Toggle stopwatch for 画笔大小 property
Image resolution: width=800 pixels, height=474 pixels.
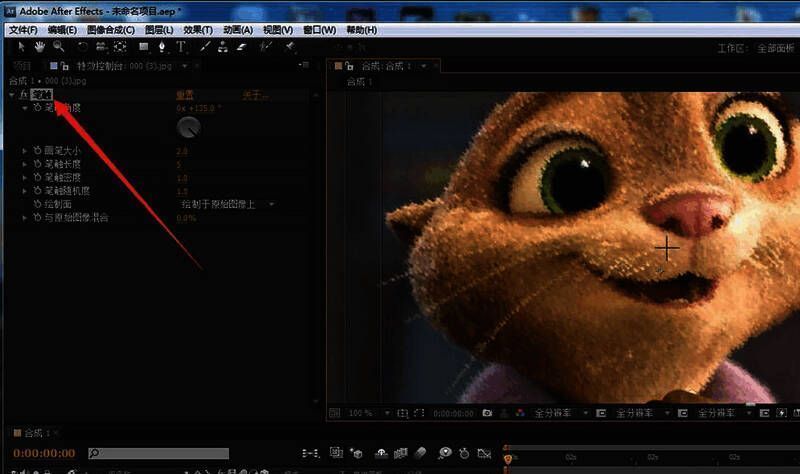point(36,151)
